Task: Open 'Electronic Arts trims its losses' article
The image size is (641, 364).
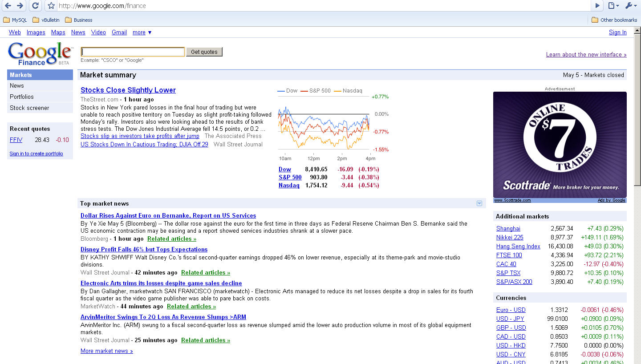Action: pyautogui.click(x=161, y=283)
